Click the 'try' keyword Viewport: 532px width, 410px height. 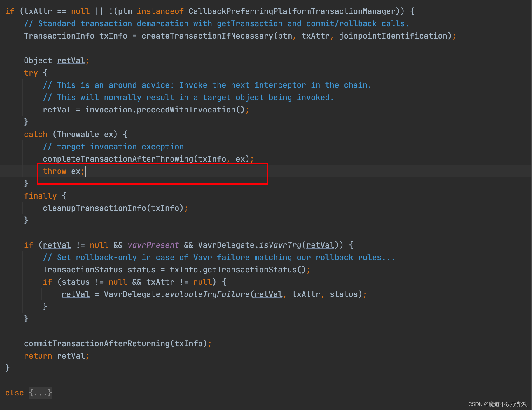point(31,73)
